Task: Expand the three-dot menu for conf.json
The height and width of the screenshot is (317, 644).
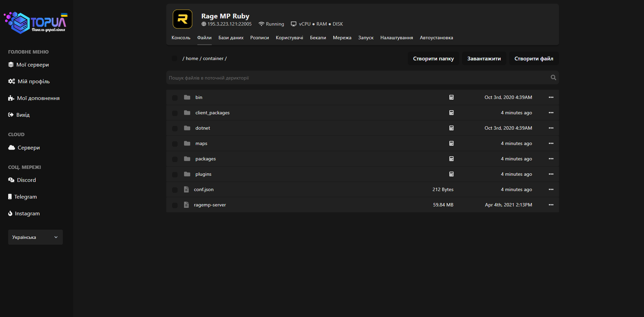Action: tap(551, 190)
